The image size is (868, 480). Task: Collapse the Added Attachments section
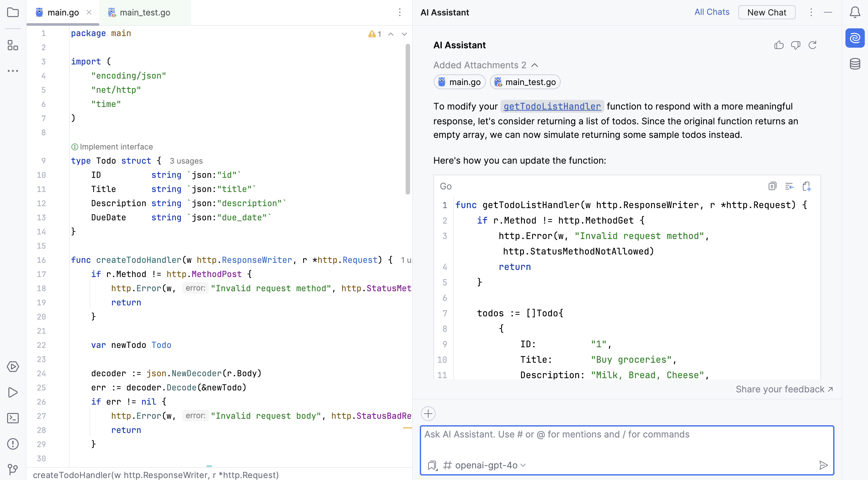click(x=535, y=65)
